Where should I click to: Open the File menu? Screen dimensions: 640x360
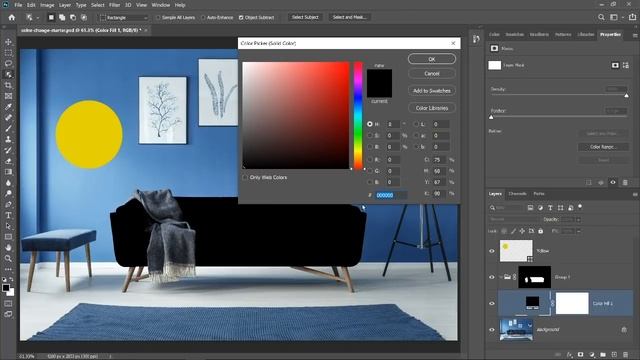point(18,5)
